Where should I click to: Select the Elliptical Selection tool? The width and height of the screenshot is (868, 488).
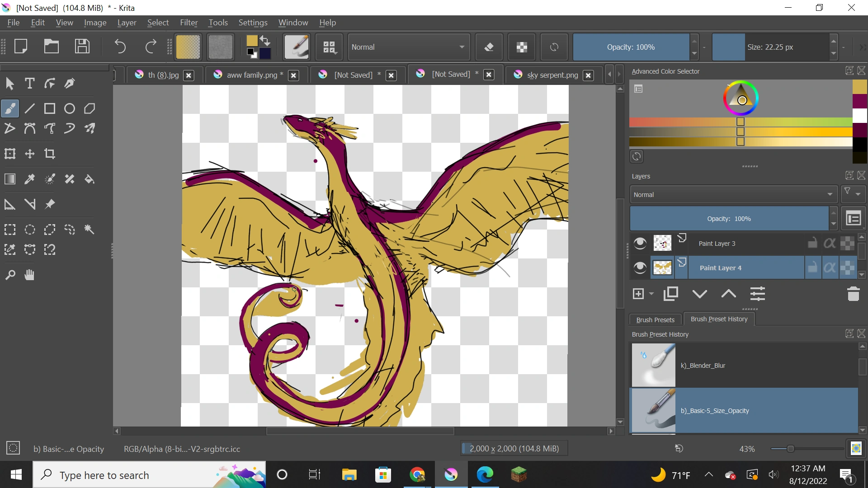(x=30, y=230)
